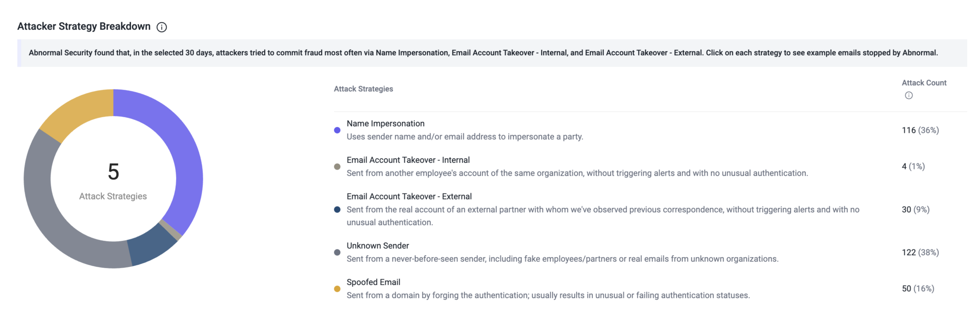Click the Attacker Strategy Breakdown heading
Image resolution: width=980 pixels, height=325 pixels.
84,26
